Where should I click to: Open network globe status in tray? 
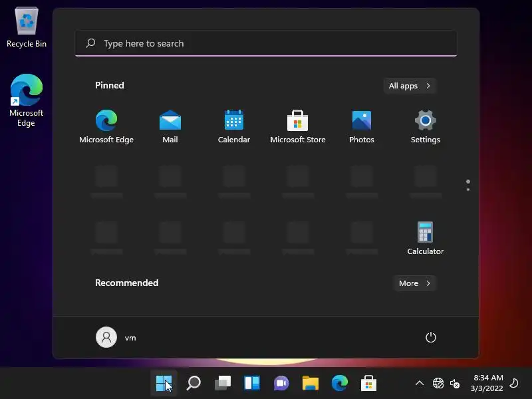click(x=438, y=384)
